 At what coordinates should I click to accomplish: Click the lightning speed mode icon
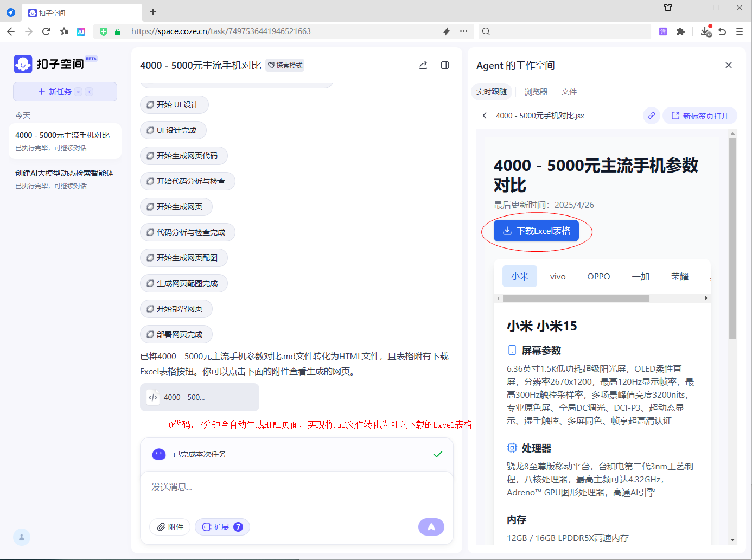447,31
